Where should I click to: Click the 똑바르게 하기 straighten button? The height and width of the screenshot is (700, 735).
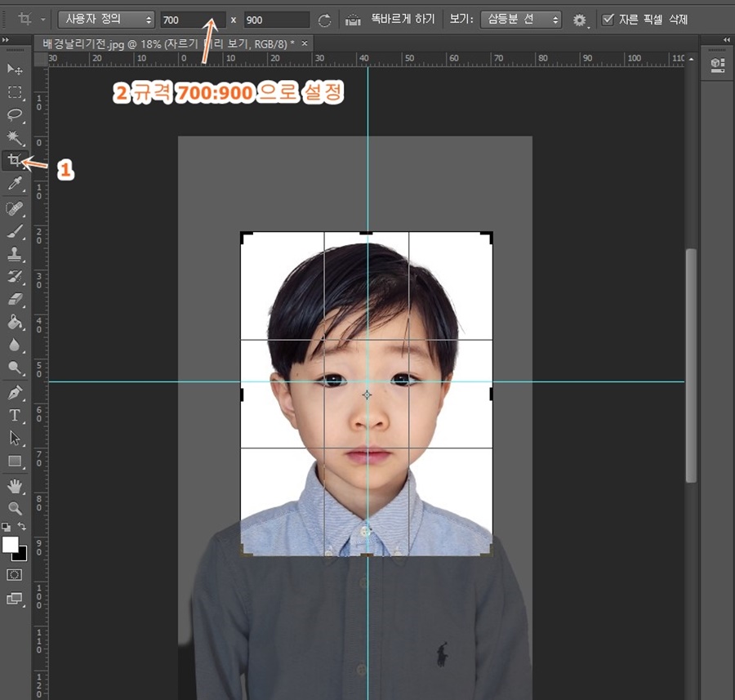point(403,20)
